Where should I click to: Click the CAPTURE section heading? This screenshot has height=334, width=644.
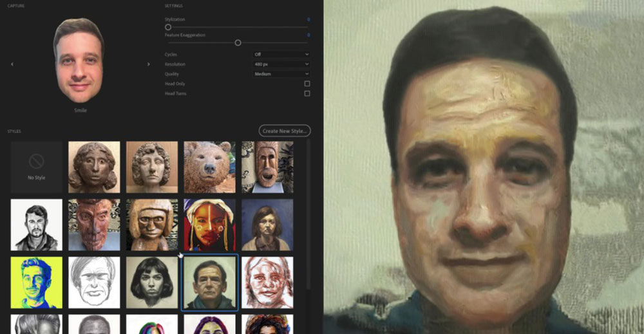tap(16, 6)
